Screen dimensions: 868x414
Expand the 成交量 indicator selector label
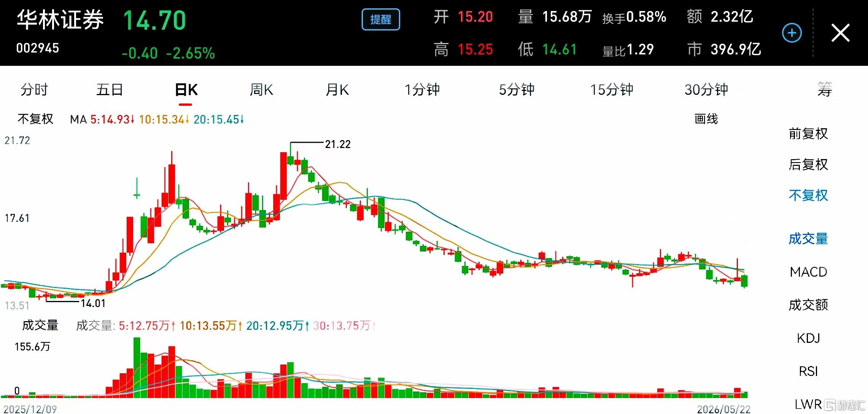40,325
